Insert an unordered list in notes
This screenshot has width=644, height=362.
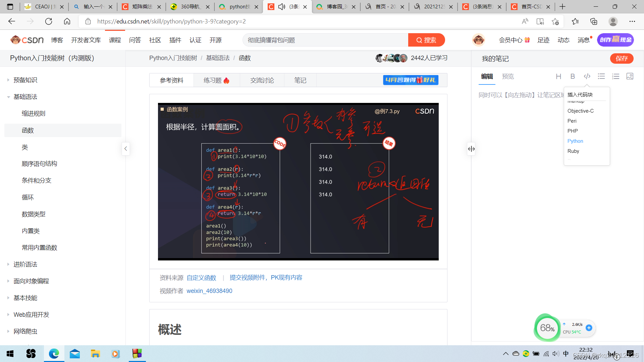click(x=601, y=76)
